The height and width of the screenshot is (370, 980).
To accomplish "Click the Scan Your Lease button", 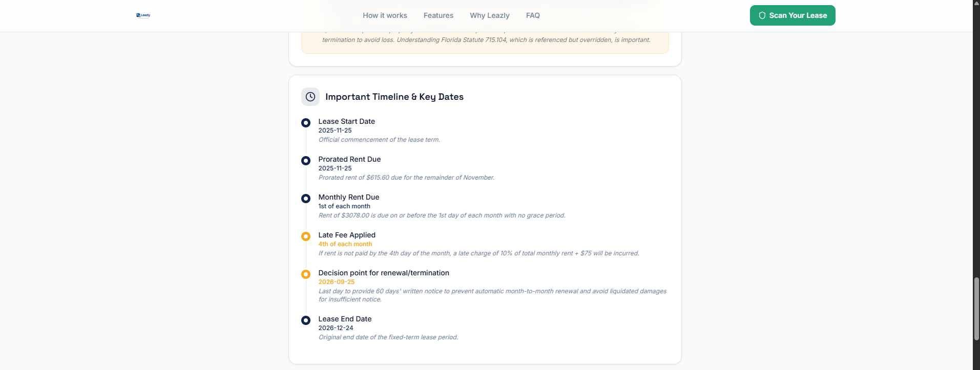I will (793, 15).
